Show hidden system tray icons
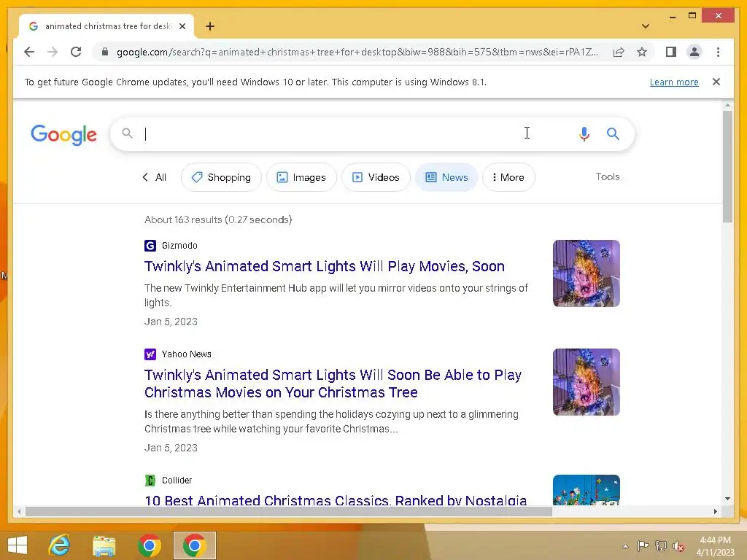Viewport: 747px width, 560px height. tap(625, 546)
